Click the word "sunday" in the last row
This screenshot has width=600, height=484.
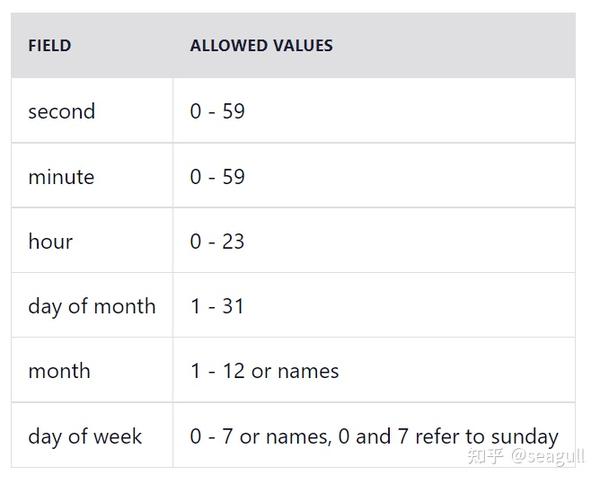(x=523, y=436)
